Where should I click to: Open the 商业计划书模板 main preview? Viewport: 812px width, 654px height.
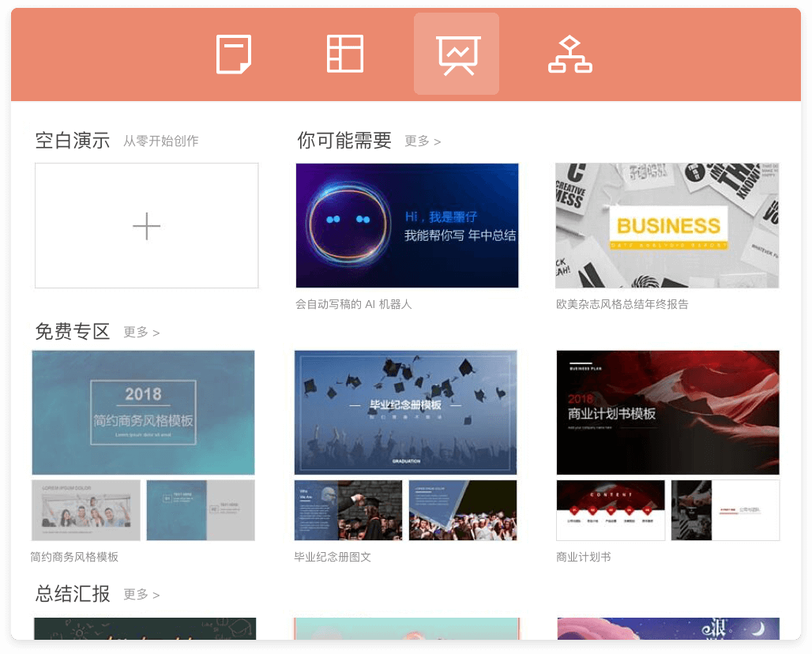667,412
